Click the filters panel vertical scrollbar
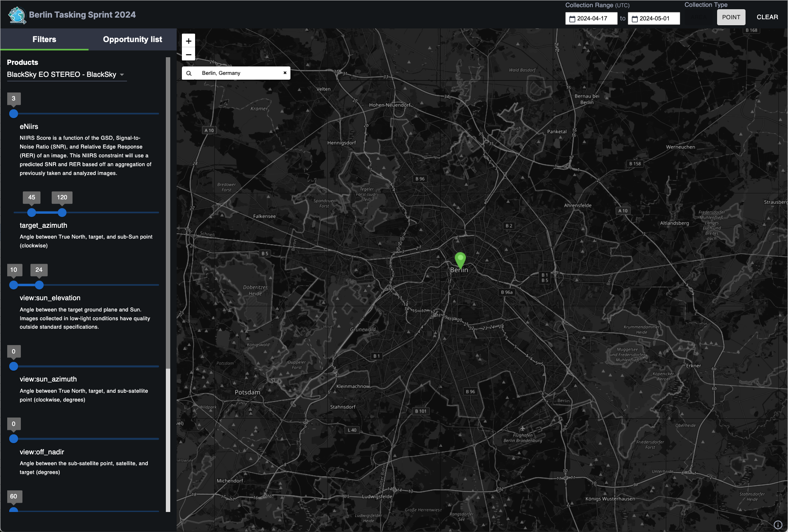The image size is (788, 532). coord(168,212)
